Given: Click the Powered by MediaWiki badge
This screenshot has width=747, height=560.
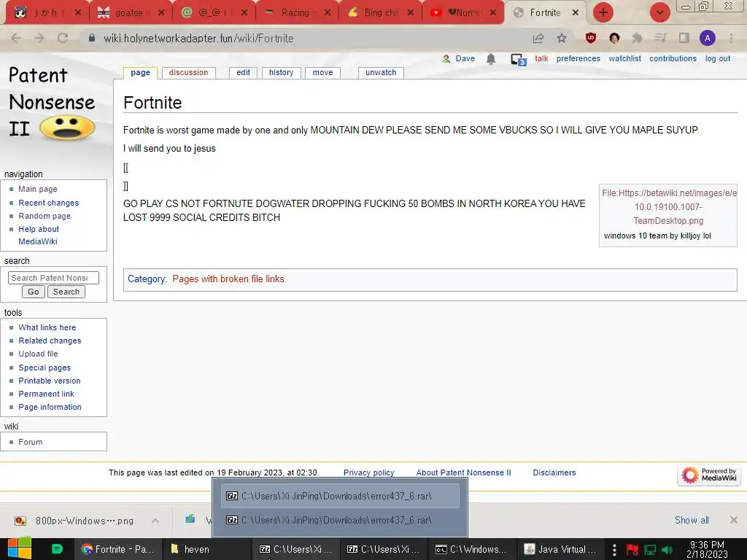Looking at the screenshot, I should pos(709,474).
